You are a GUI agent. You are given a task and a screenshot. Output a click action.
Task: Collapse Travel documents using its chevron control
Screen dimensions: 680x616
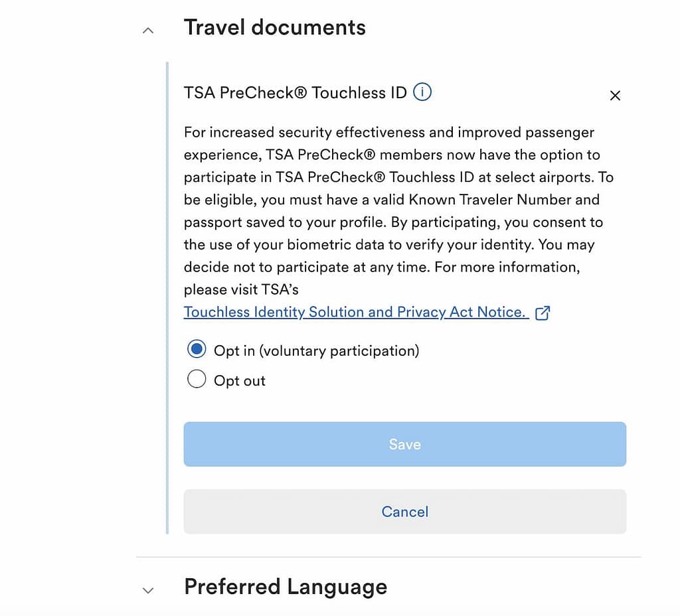pyautogui.click(x=147, y=31)
